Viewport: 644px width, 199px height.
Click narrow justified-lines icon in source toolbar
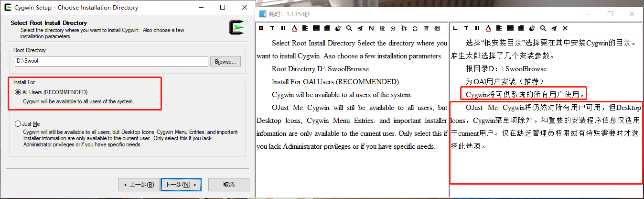(327, 28)
